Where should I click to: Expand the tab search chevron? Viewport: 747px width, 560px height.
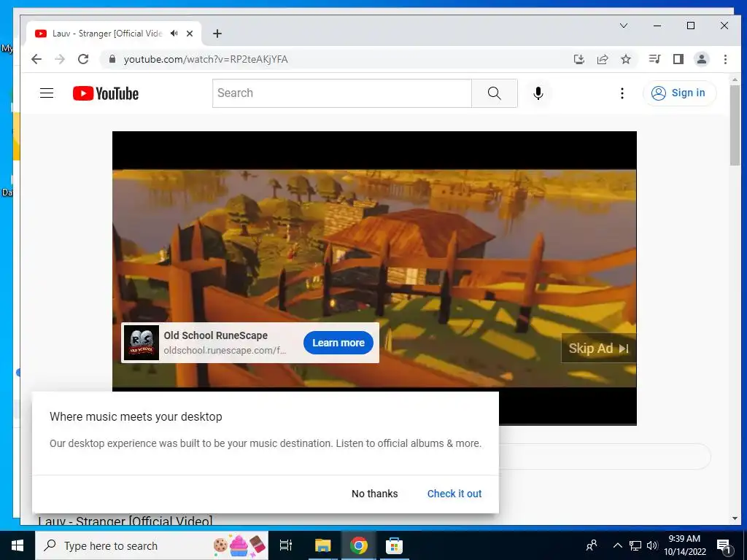(x=624, y=26)
